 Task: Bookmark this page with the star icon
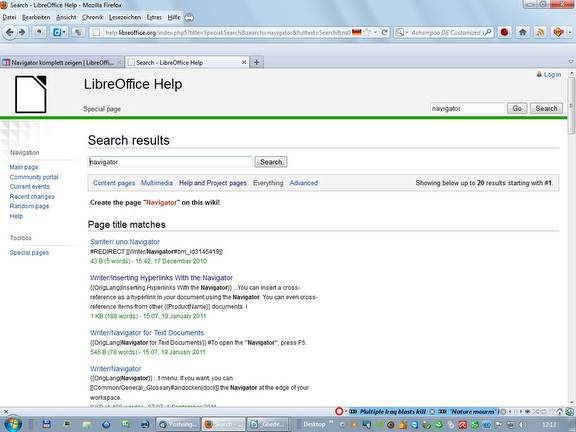pos(367,32)
